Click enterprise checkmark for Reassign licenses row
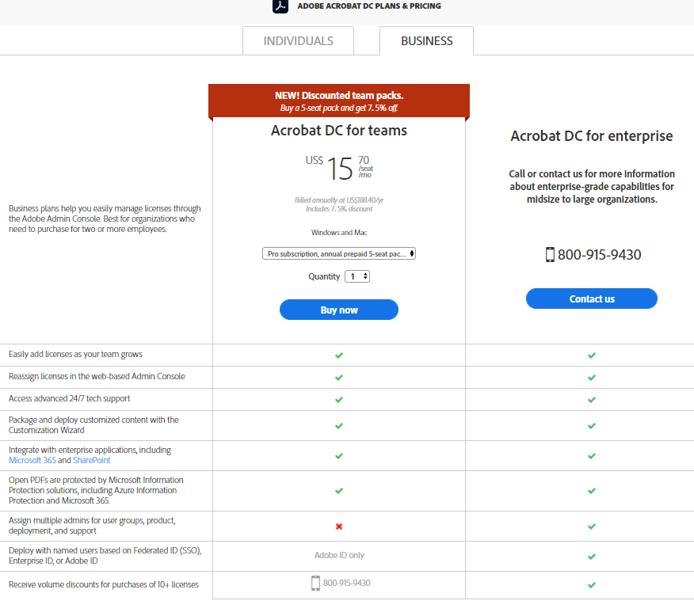This screenshot has height=616, width=694. 592,377
